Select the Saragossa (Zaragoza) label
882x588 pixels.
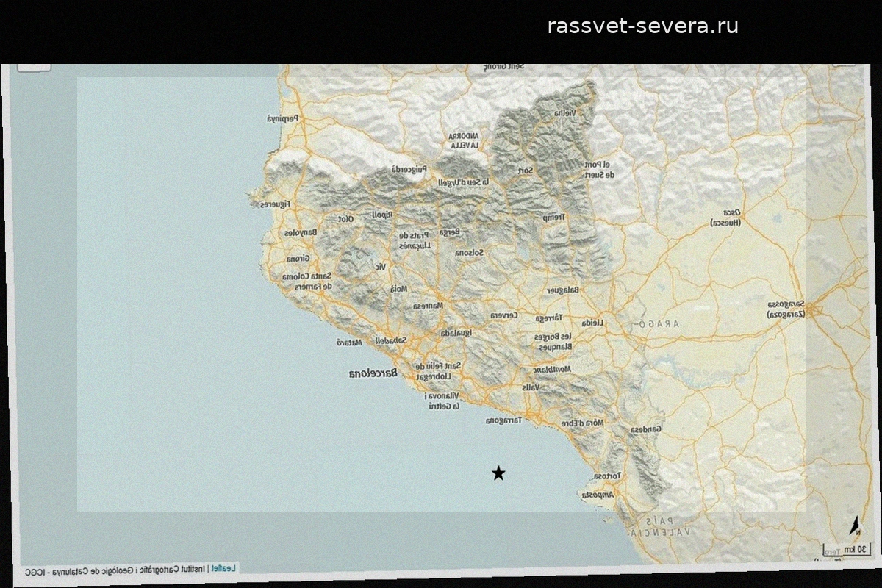[786, 309]
